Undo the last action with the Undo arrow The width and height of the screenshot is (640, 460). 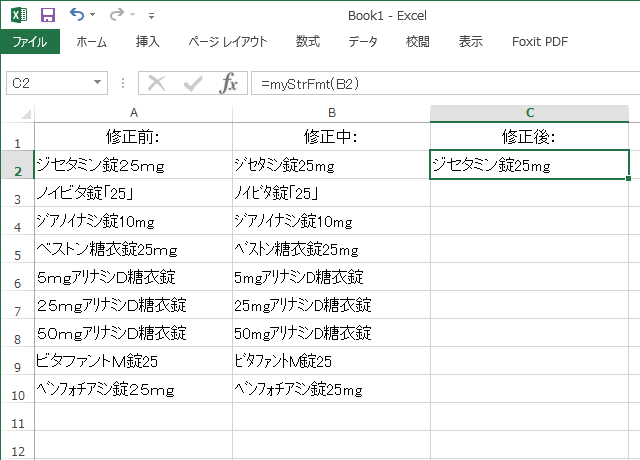[x=77, y=16]
